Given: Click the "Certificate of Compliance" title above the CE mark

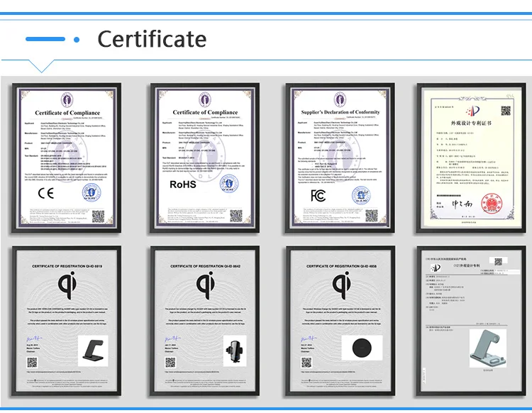Looking at the screenshot, I should tap(67, 113).
